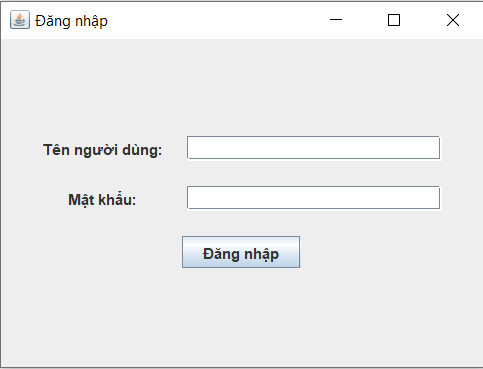Close the Đăng nhập window

(x=453, y=20)
